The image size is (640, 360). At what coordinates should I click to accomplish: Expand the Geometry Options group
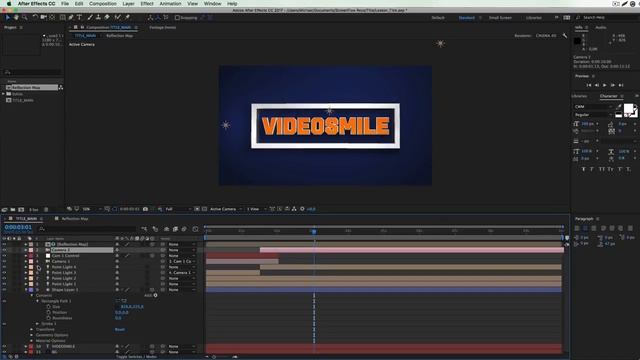pyautogui.click(x=31, y=335)
